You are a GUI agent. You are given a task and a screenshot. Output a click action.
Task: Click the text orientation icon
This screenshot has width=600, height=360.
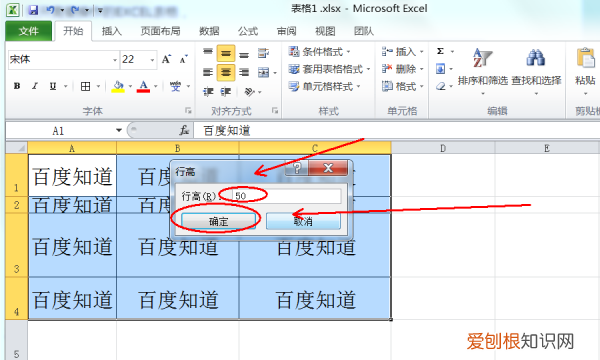[249, 92]
